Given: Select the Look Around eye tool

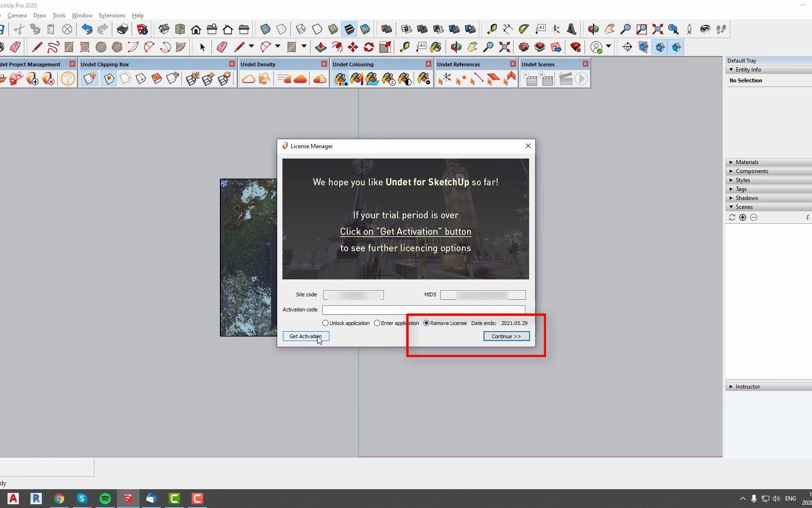Looking at the screenshot, I should pyautogui.click(x=705, y=29).
